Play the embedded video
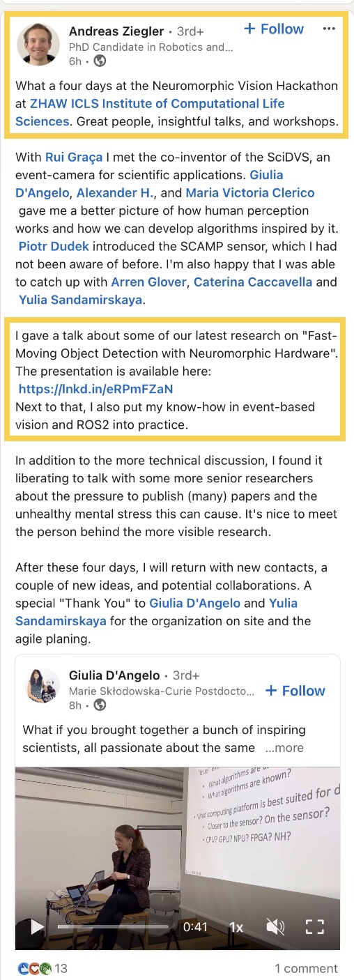Viewport: 354px width, 980px height. (37, 927)
